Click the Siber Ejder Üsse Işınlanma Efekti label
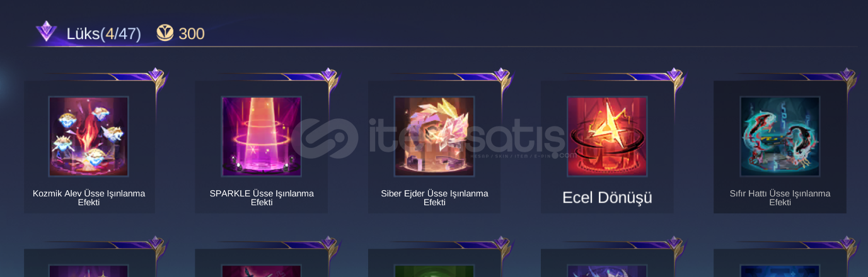 [x=434, y=198]
